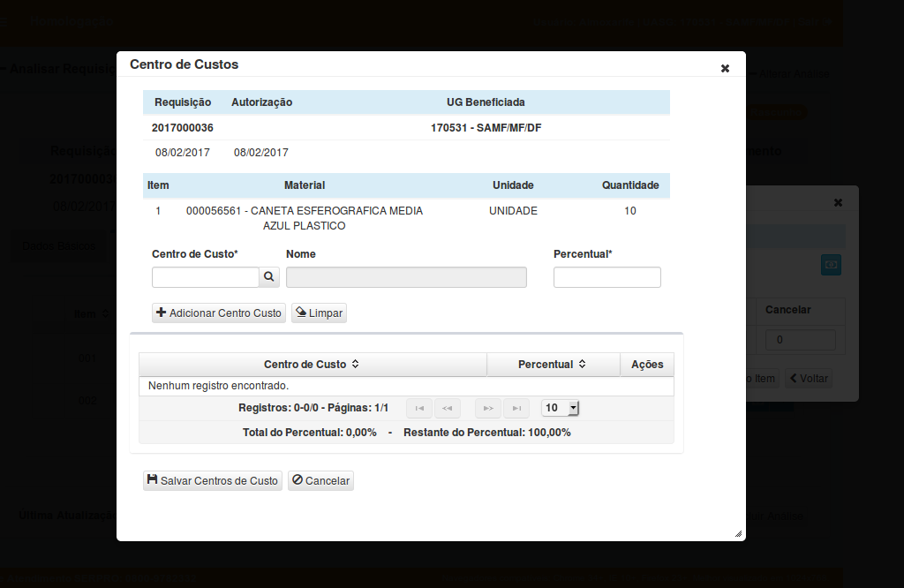Open the Dados Básicos tab in background
Screen dimensions: 904x588
(x=59, y=246)
